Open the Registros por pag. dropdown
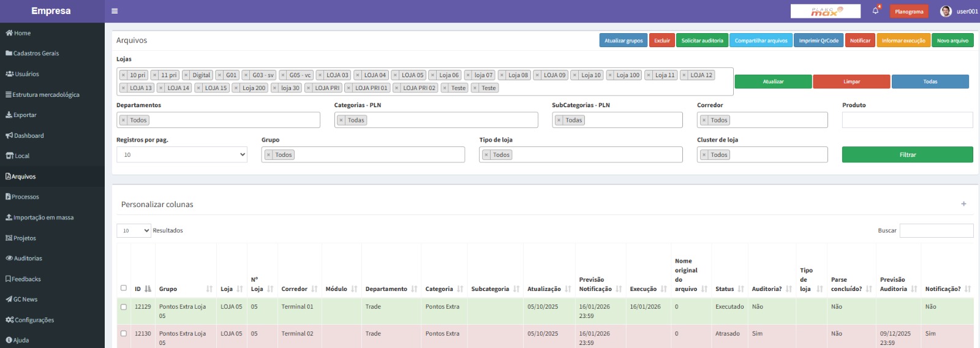The image size is (980, 348). [182, 154]
